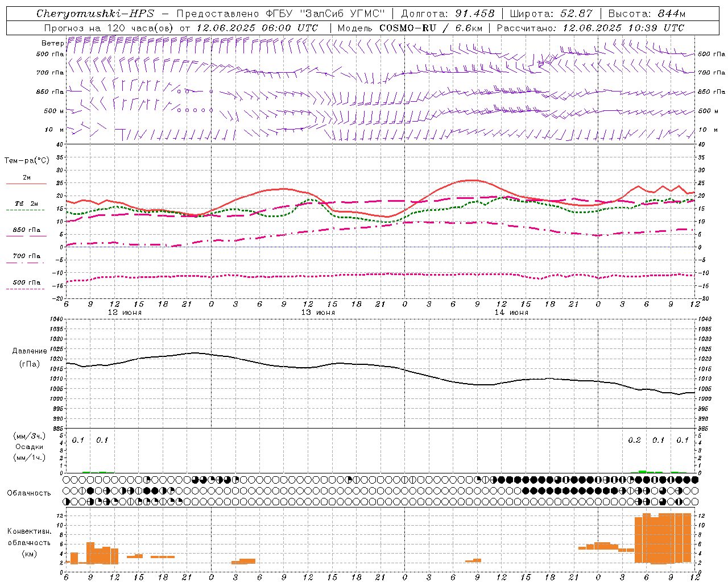The image size is (728, 582).
Task: Click the '0.2' precipitation amount value
Action: pos(634,440)
